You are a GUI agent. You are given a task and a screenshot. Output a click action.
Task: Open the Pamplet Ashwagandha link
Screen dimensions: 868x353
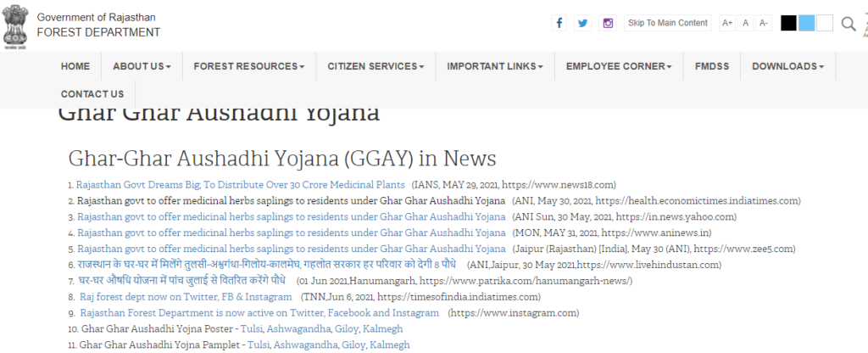tap(305, 345)
